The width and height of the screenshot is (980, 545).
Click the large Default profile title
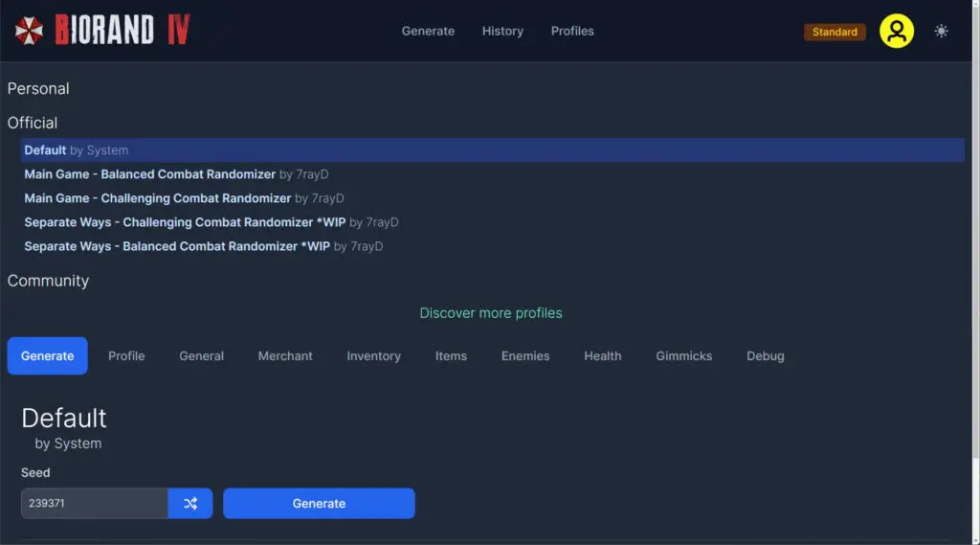(x=64, y=418)
